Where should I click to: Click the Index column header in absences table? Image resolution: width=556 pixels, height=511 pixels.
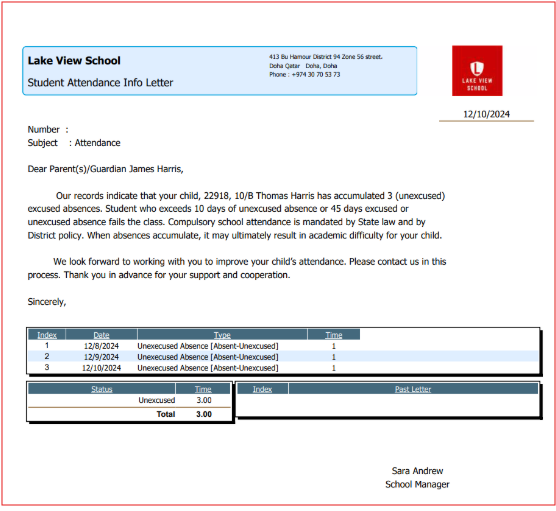[47, 335]
